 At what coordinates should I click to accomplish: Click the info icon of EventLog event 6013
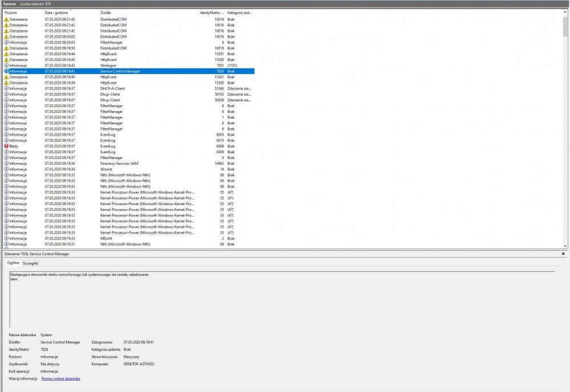(x=6, y=141)
